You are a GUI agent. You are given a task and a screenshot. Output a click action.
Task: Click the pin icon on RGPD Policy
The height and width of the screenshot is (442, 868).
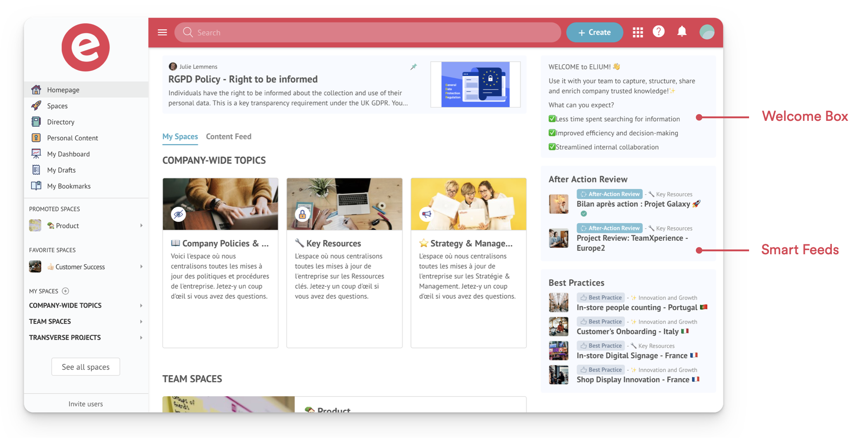414,67
